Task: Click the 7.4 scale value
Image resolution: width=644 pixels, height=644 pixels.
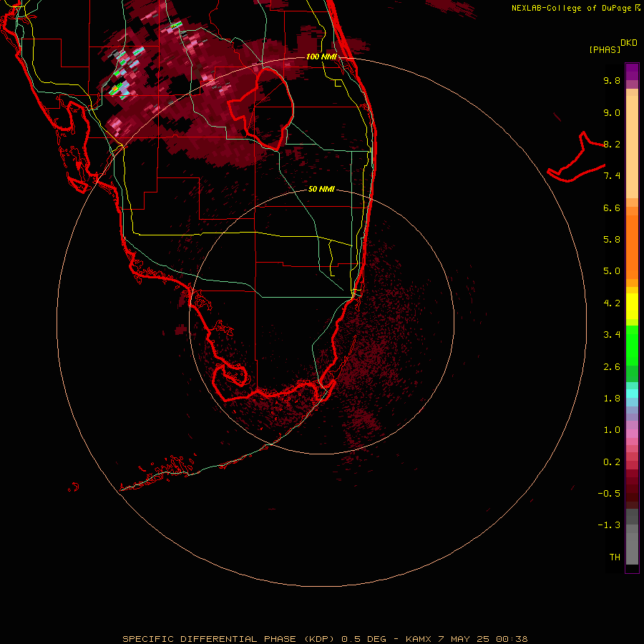Action: point(612,176)
